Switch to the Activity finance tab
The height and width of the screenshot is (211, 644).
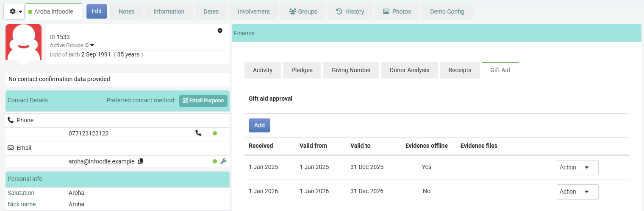[263, 70]
